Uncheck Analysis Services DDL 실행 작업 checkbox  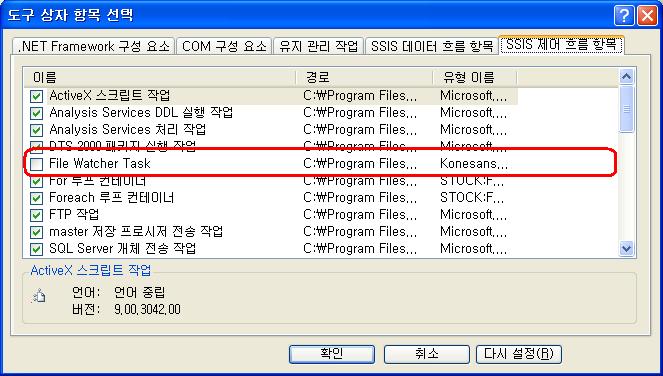click(x=36, y=113)
